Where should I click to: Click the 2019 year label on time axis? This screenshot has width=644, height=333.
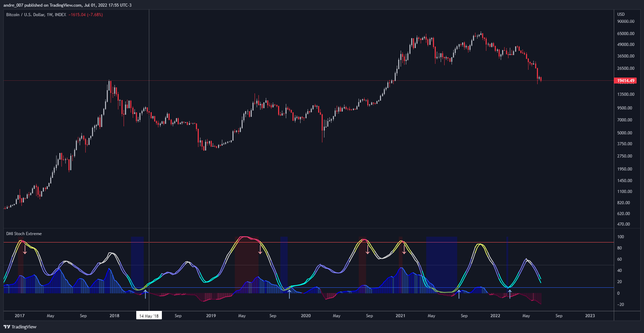pos(211,316)
